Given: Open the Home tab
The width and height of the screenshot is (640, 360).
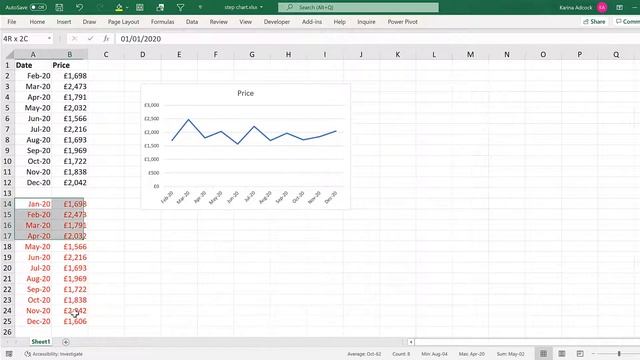Looking at the screenshot, I should [37, 22].
